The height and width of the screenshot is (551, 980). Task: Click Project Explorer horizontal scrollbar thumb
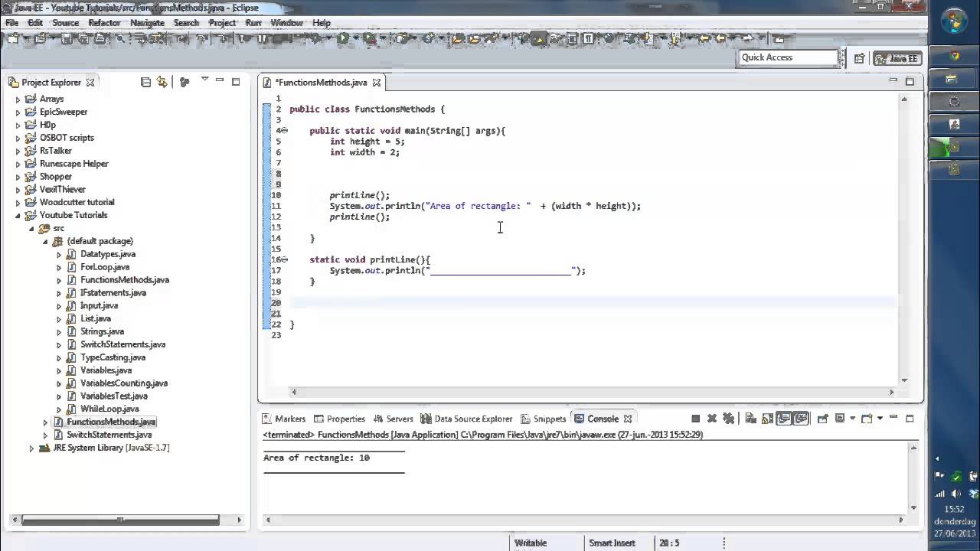coord(120,520)
